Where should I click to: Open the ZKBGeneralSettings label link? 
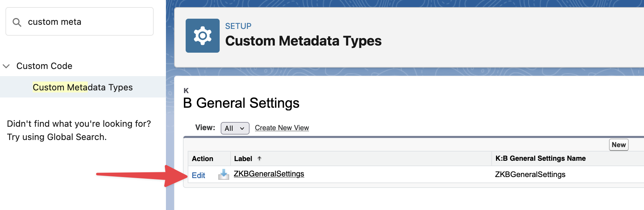269,174
